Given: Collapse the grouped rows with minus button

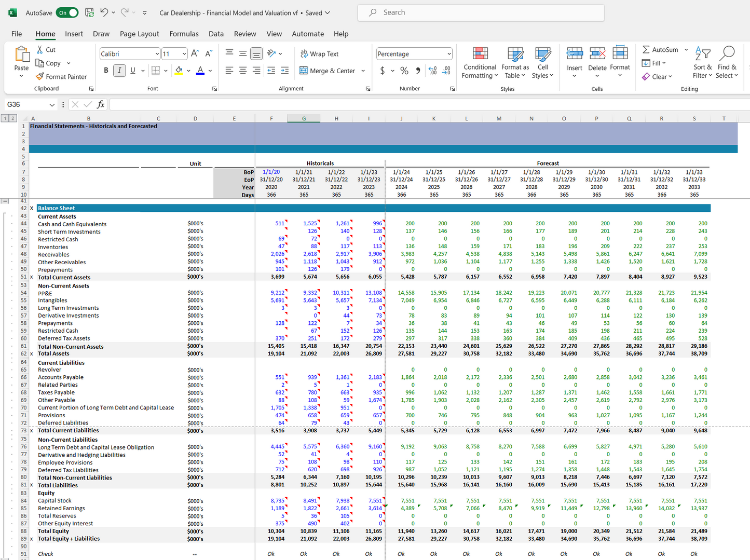Looking at the screenshot, I should click(5, 201).
